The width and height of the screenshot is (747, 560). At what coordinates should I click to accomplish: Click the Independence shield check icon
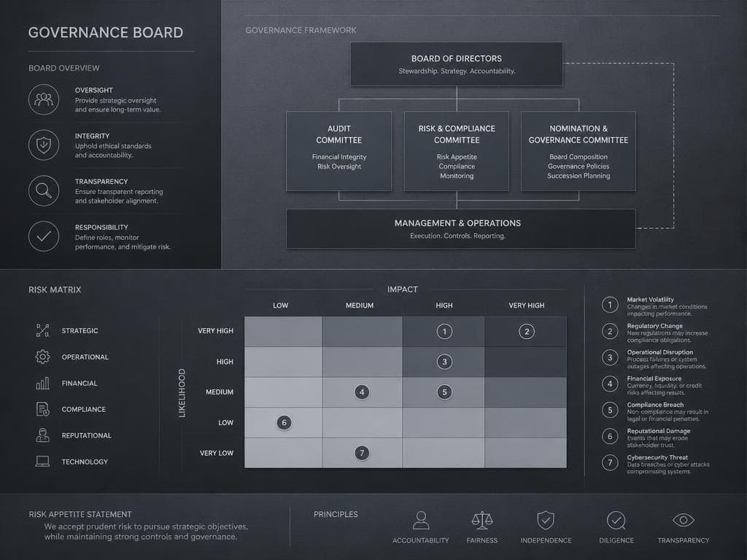(546, 521)
